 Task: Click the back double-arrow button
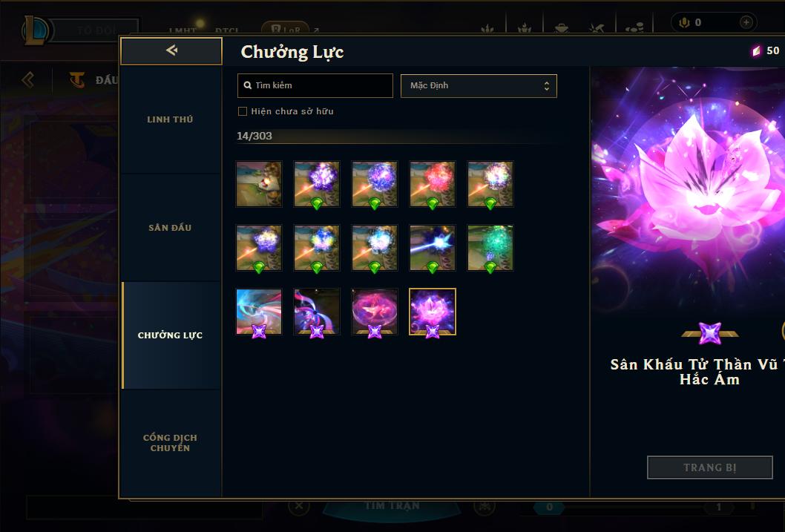click(x=171, y=50)
